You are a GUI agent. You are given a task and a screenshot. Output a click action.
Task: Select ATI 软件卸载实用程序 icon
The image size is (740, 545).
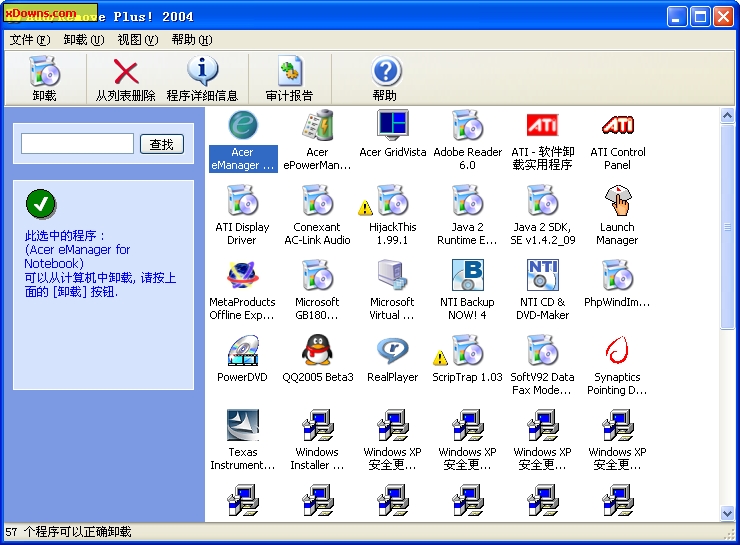(543, 125)
